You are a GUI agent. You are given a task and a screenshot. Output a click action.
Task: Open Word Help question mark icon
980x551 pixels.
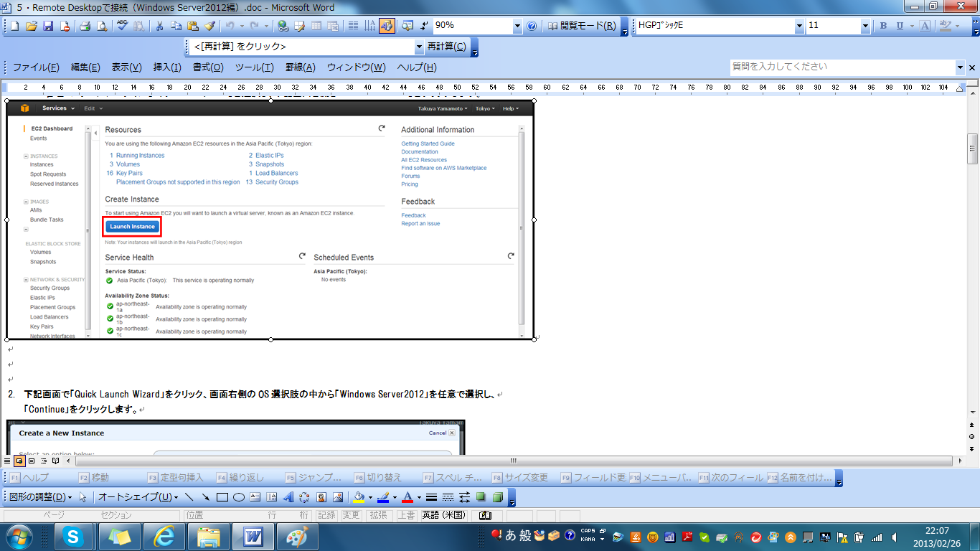532,26
